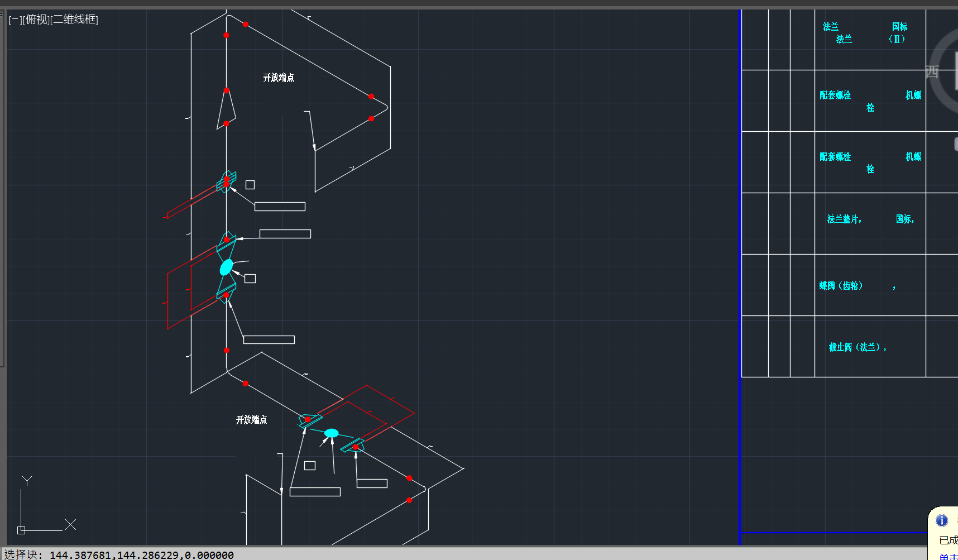Open the 俯视 view controls menu
The width and height of the screenshot is (958, 560).
36,20
